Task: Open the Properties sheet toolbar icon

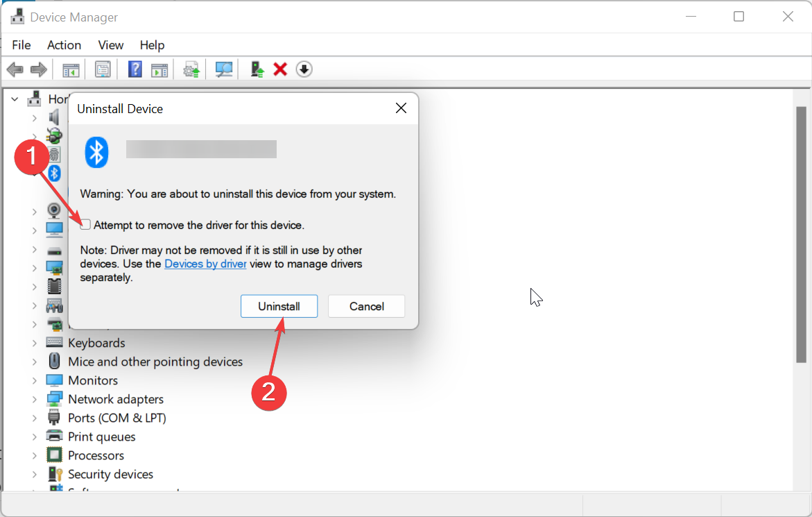Action: (103, 69)
